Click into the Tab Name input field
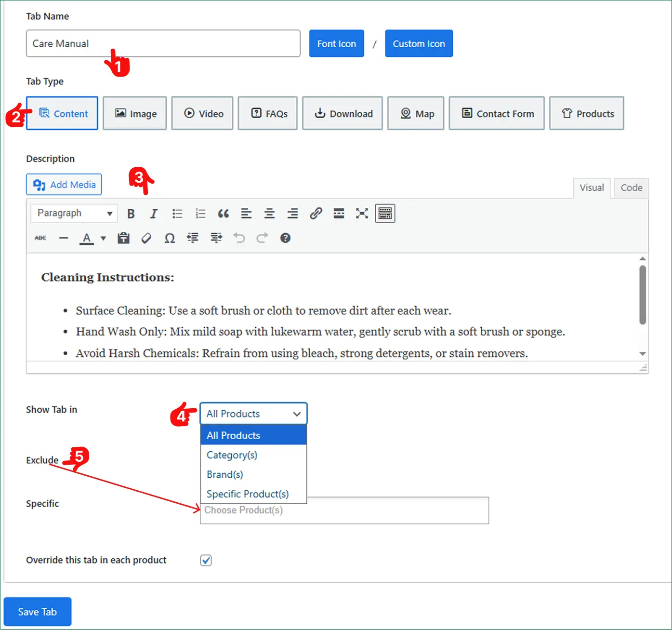This screenshot has width=672, height=630. 163,44
